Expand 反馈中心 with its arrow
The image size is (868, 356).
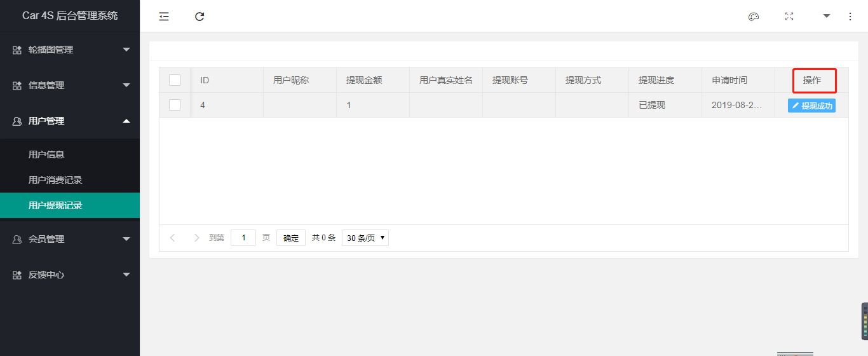click(126, 275)
